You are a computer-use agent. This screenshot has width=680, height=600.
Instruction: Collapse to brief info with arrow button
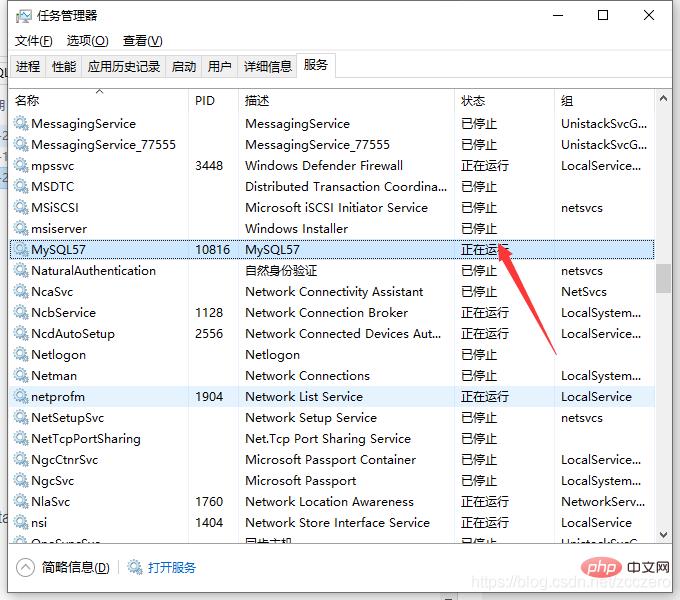click(23, 567)
